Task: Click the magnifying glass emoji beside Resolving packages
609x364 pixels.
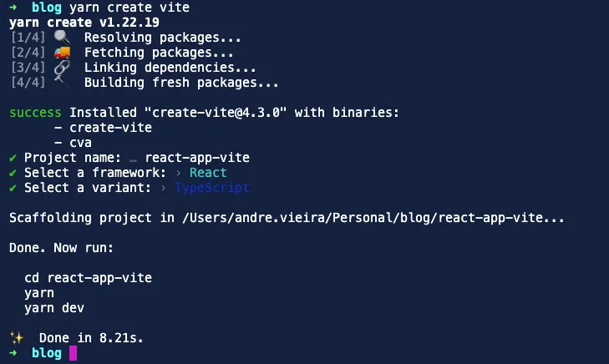Action: [x=62, y=38]
